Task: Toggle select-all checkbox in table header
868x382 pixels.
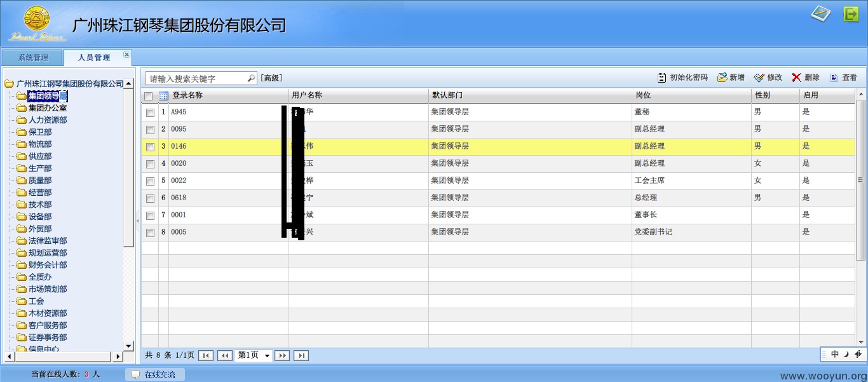Action: (148, 97)
